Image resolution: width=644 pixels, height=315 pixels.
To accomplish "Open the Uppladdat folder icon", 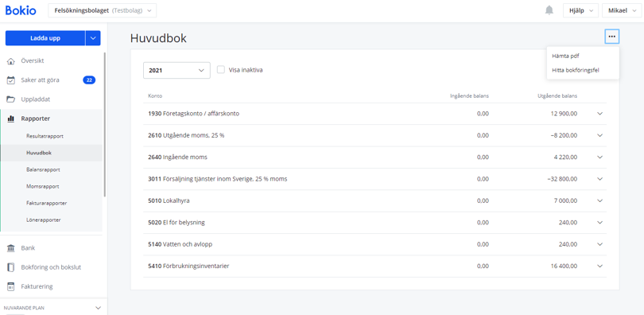I will pyautogui.click(x=11, y=99).
